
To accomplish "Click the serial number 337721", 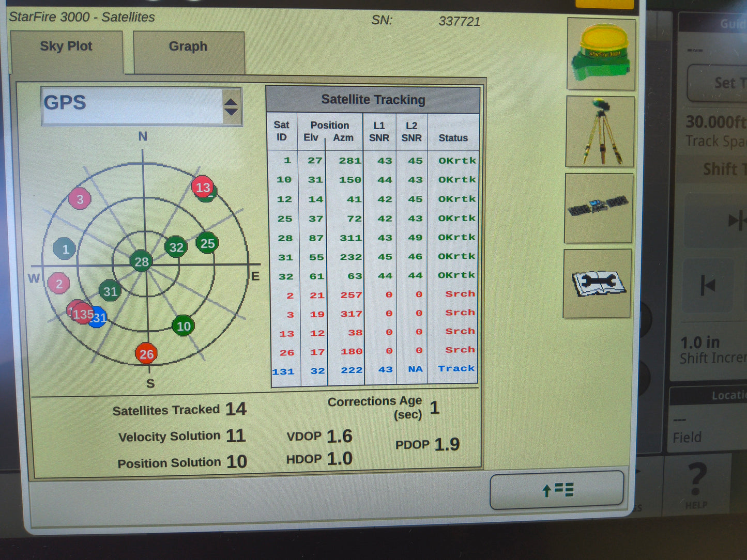I will point(459,21).
